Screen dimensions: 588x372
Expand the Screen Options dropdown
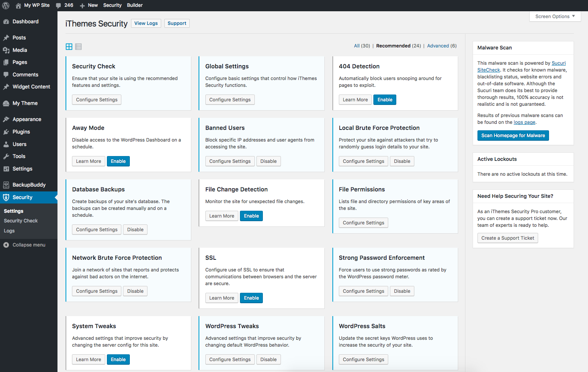click(x=555, y=16)
